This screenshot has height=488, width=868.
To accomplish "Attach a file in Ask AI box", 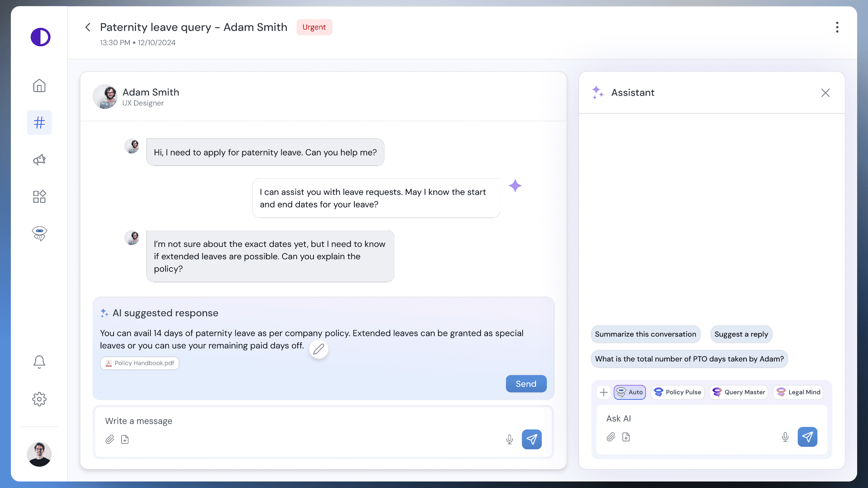I will (611, 437).
